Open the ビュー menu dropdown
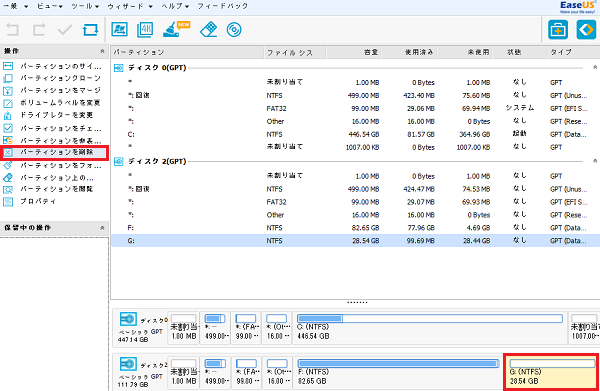 click(50, 6)
